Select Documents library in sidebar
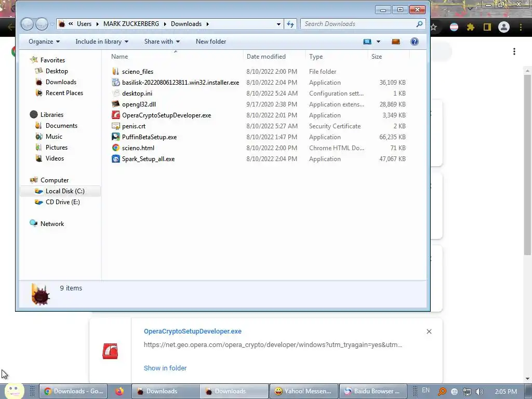The image size is (532, 399). click(x=61, y=126)
